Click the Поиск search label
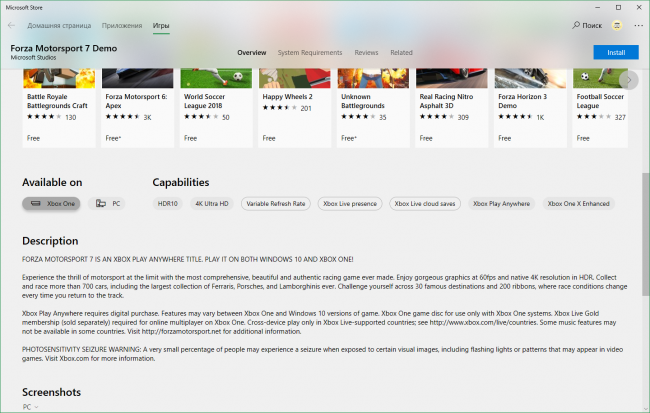Viewport: 650px width, 413px height. (592, 26)
